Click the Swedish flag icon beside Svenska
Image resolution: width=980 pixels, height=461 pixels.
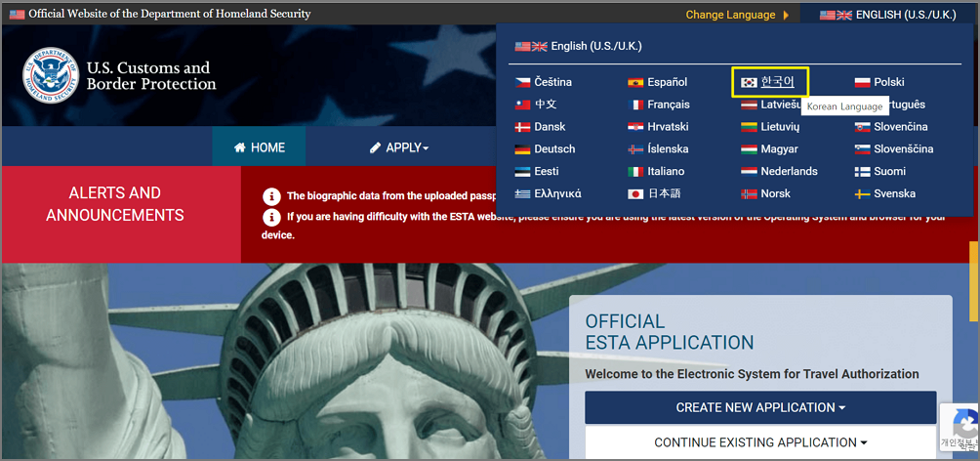pos(863,194)
